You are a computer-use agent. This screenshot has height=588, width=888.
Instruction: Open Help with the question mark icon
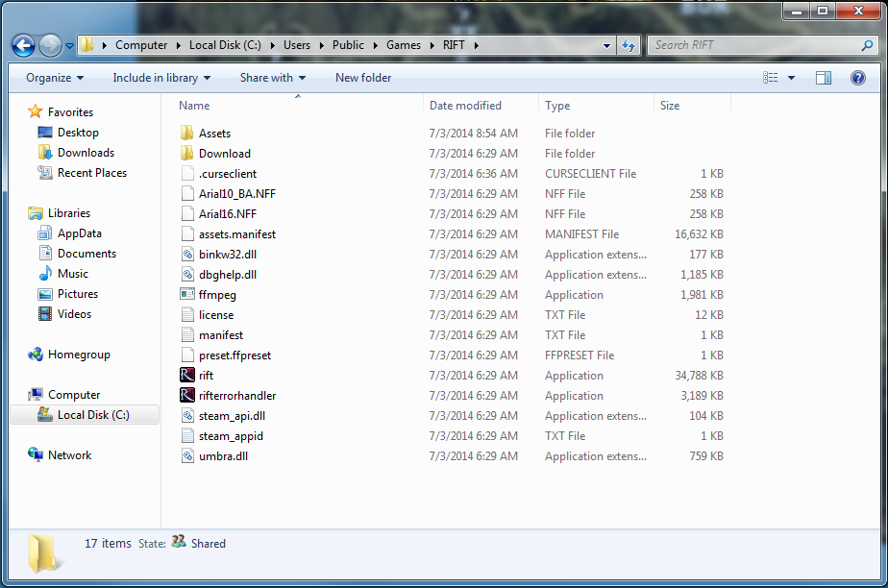click(x=858, y=78)
